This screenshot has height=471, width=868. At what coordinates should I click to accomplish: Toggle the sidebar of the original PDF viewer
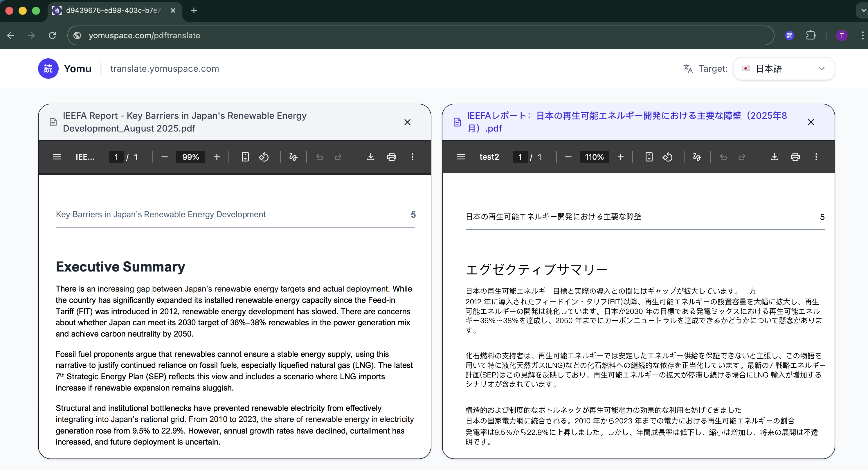click(x=57, y=157)
